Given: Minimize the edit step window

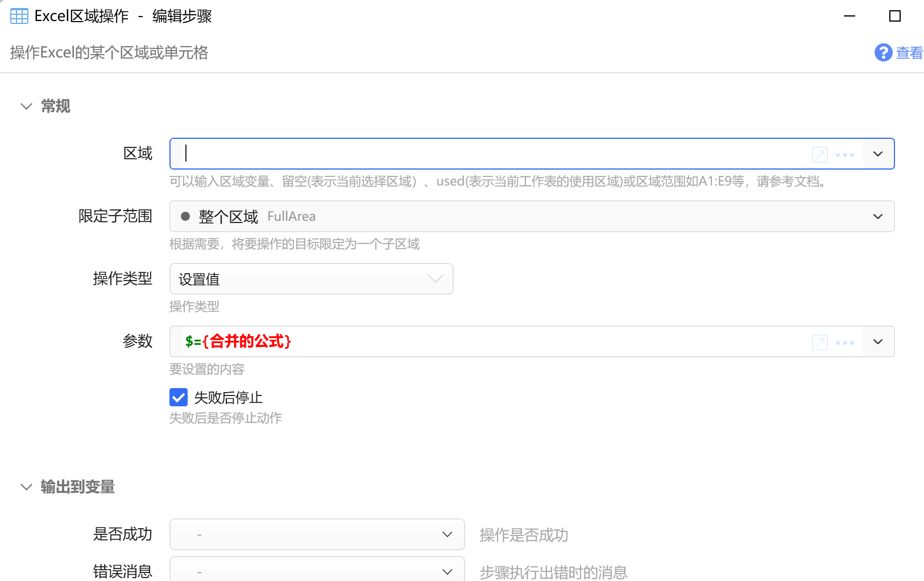Looking at the screenshot, I should pos(850,16).
